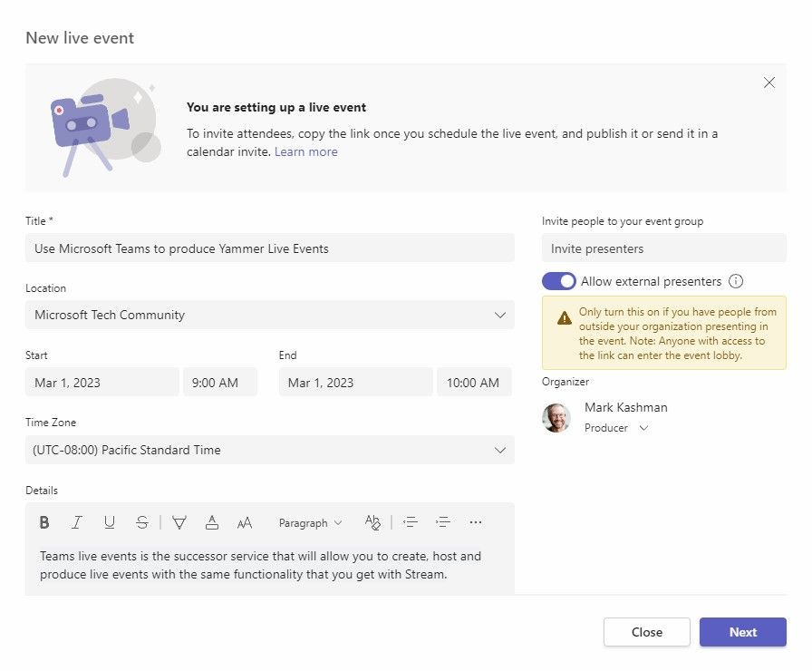Decrease indent in Details editor
Image resolution: width=812 pixels, height=671 pixels.
[x=411, y=522]
